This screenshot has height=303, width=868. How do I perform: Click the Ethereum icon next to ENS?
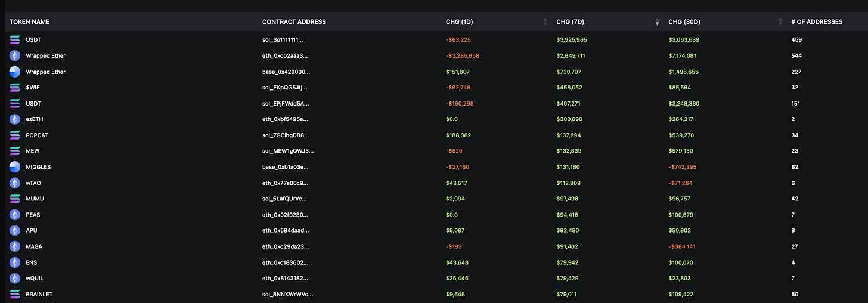(15, 262)
